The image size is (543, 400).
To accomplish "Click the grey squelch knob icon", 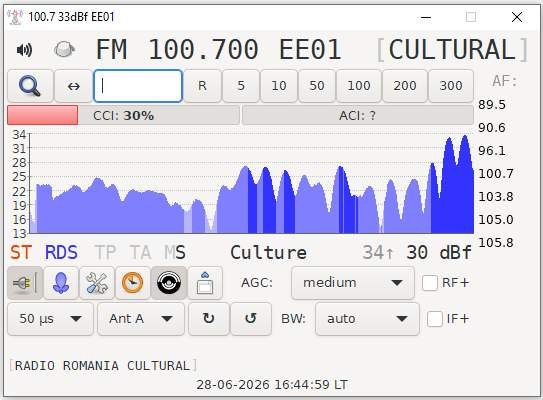I will coord(64,49).
